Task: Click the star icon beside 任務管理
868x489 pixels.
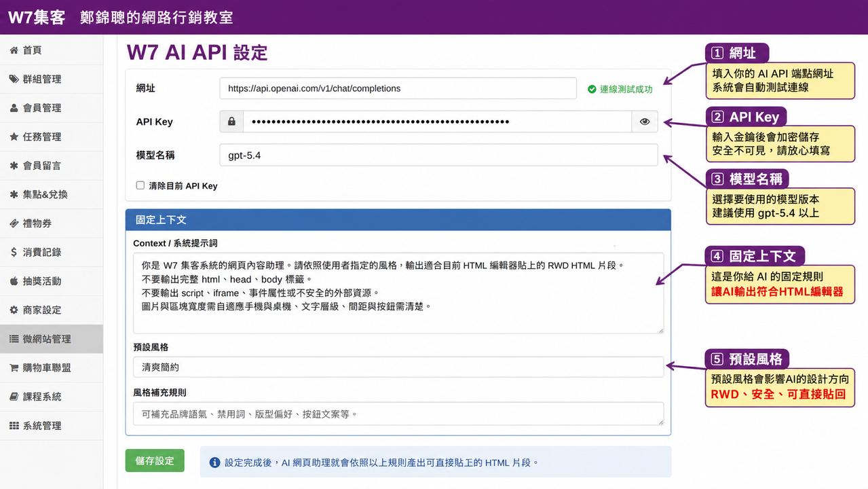Action: pyautogui.click(x=14, y=137)
